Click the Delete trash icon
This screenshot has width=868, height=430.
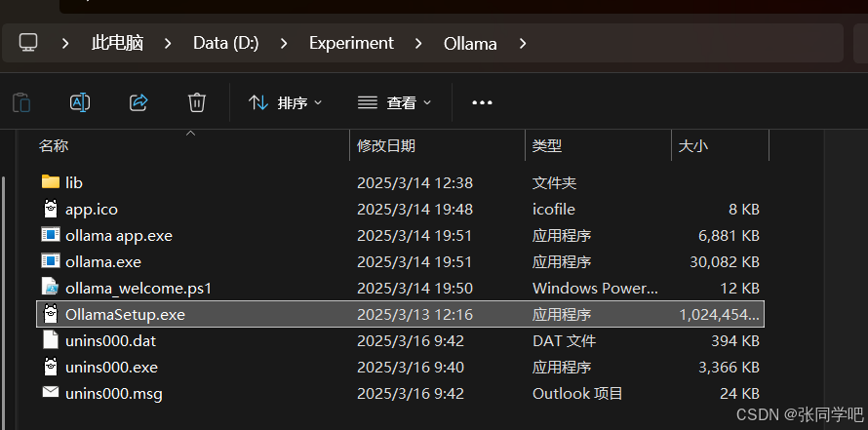pos(197,102)
